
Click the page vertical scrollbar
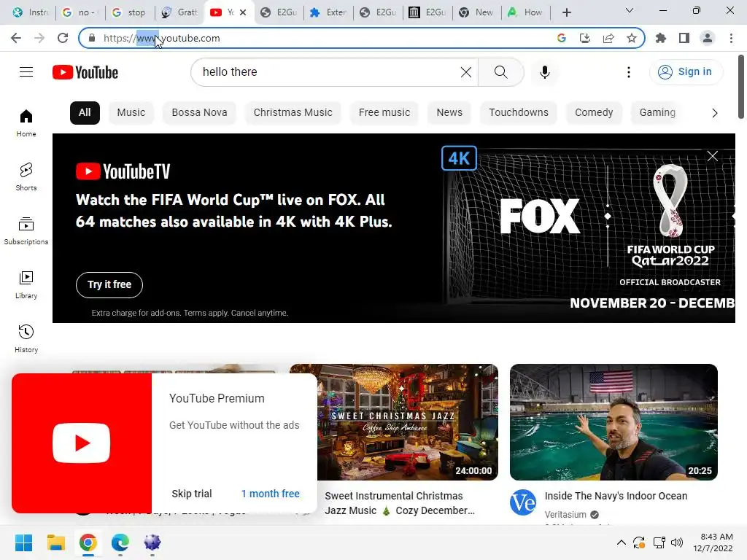click(741, 87)
